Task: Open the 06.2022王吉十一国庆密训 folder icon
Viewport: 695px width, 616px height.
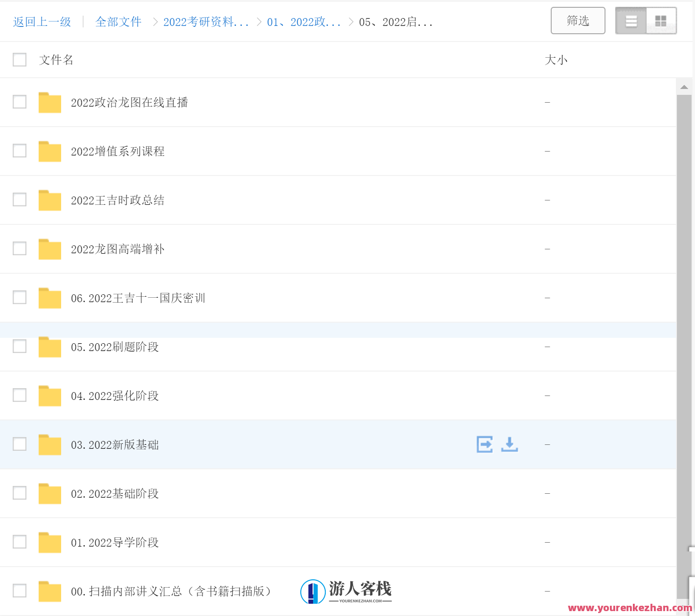Action: coord(49,298)
